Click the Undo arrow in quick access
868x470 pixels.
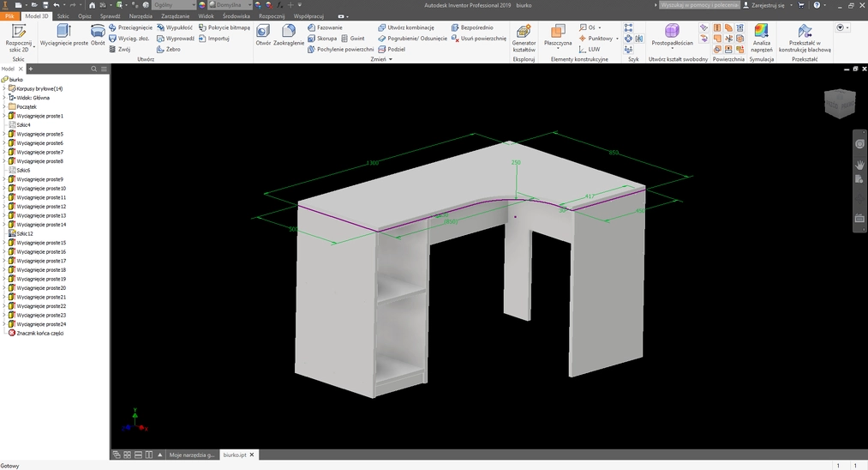(56, 5)
